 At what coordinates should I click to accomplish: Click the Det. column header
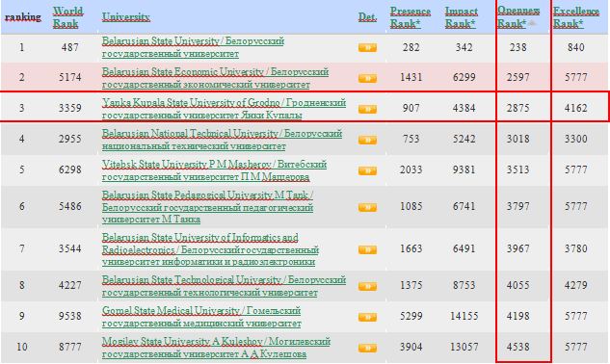(x=367, y=17)
